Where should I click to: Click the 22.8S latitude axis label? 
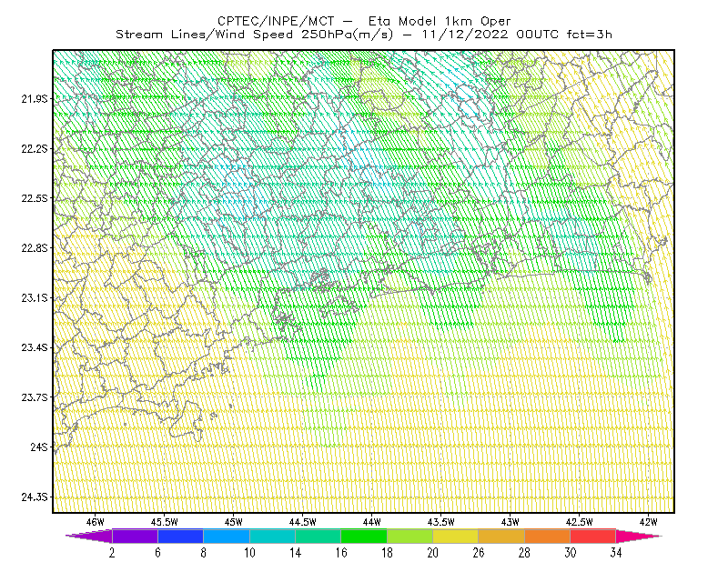coord(35,248)
